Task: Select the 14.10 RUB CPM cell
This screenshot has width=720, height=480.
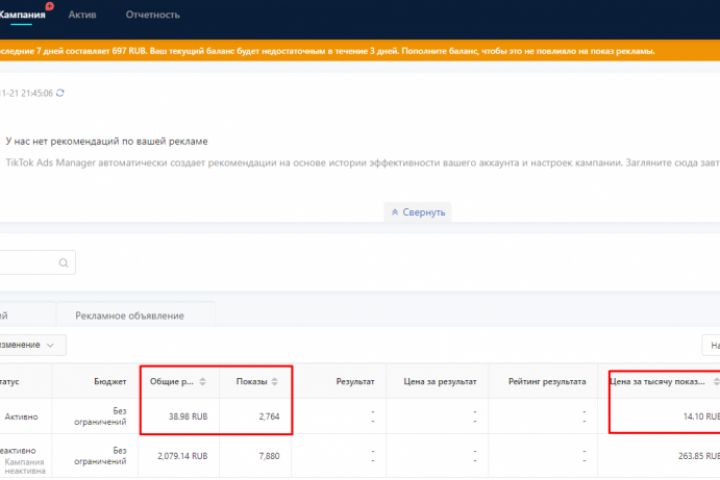Action: (x=701, y=417)
